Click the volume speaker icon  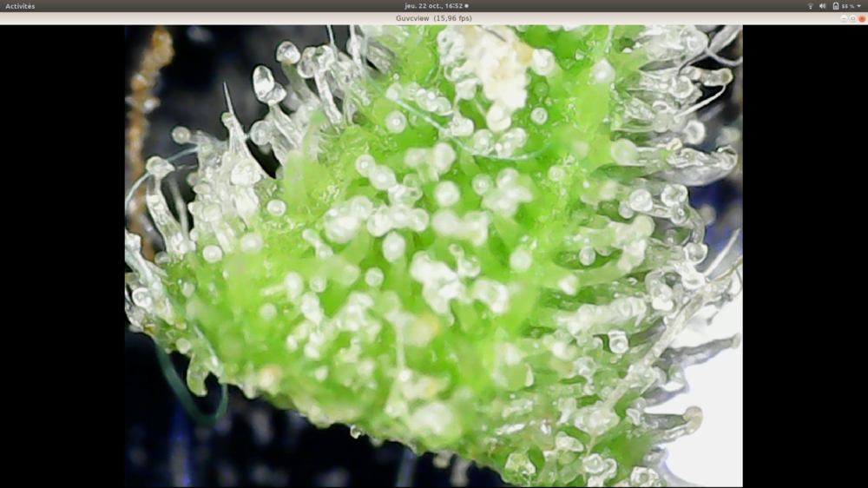coord(823,6)
